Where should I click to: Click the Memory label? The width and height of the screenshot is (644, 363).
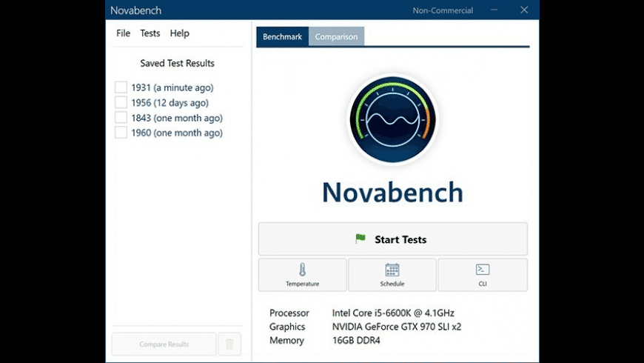pyautogui.click(x=286, y=340)
